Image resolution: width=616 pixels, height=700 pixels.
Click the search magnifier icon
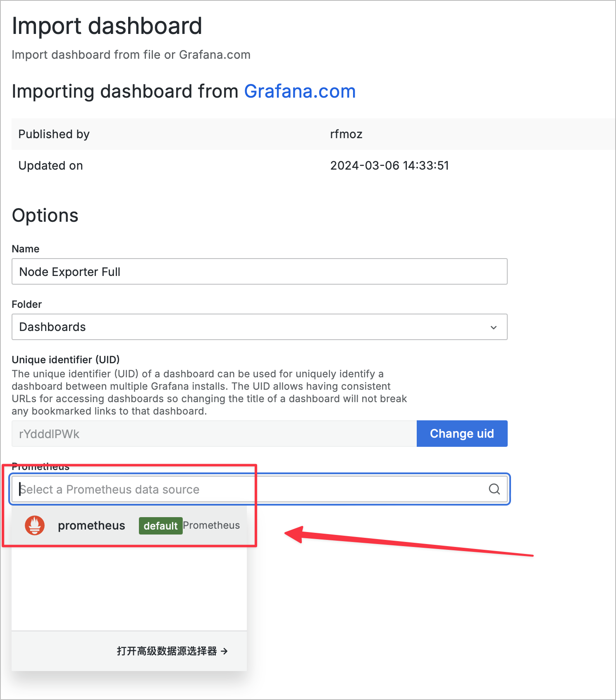(494, 489)
